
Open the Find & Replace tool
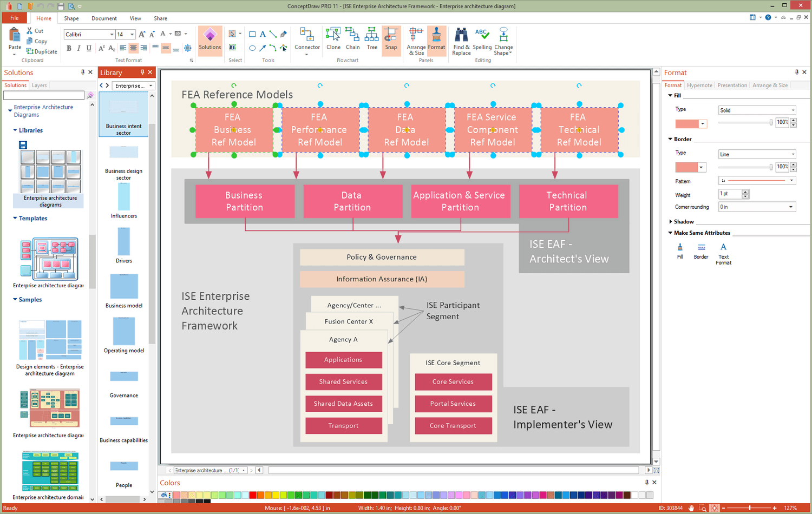461,39
